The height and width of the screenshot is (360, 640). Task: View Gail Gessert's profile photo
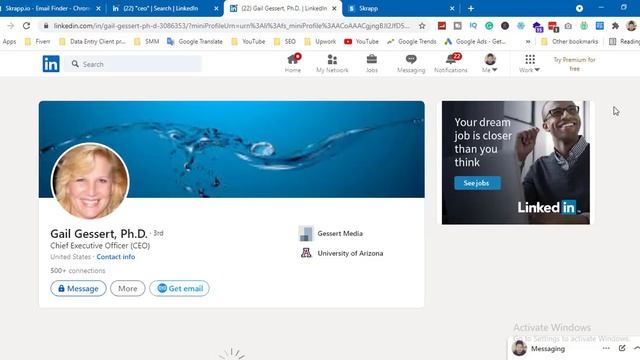(x=90, y=181)
